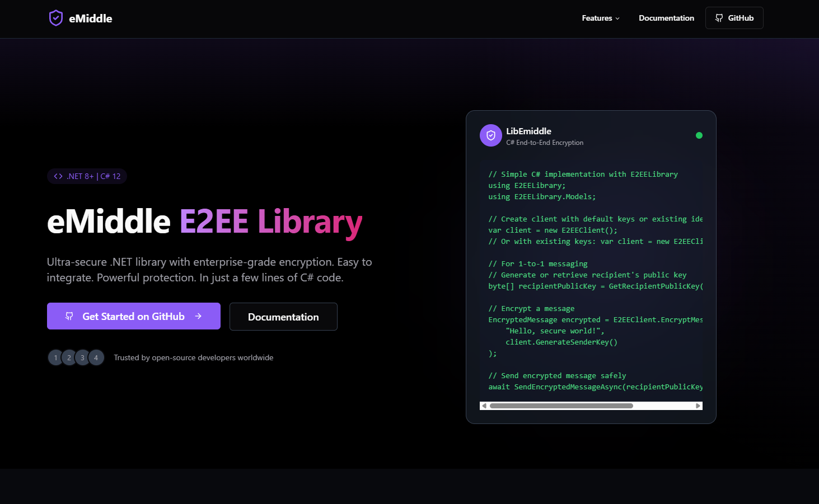
Task: Expand the .NET 8+ | C# 12 badge
Action: [x=87, y=176]
